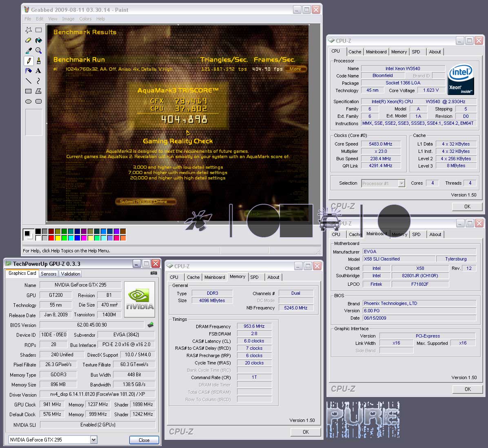This screenshot has width=488, height=448.
Task: Click the More button beside 404.90 fps
Action: point(295,69)
